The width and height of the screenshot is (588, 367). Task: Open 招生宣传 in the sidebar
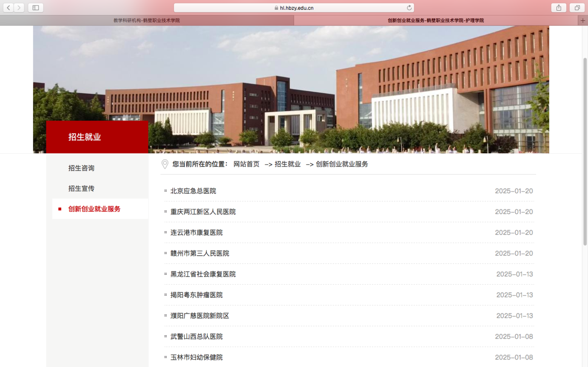(81, 189)
